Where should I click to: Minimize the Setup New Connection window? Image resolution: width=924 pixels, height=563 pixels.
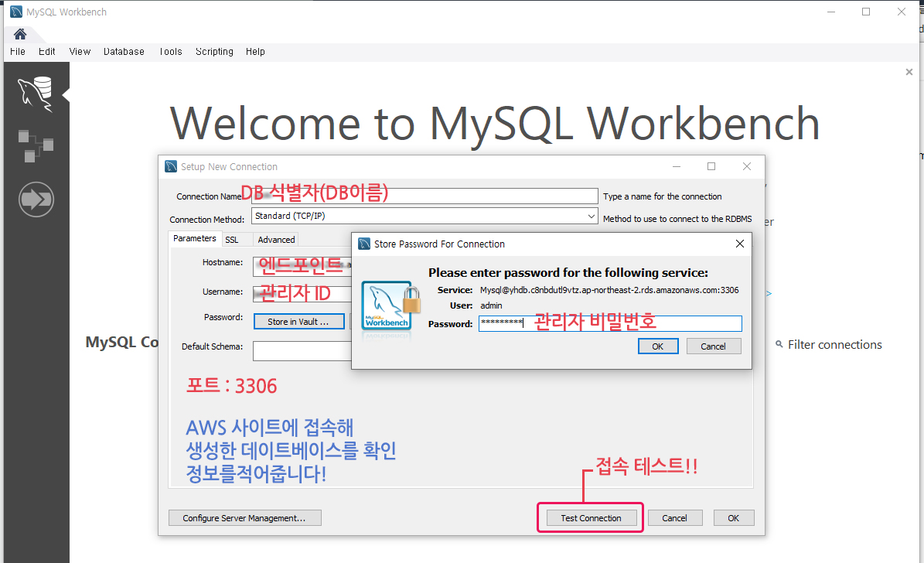677,166
